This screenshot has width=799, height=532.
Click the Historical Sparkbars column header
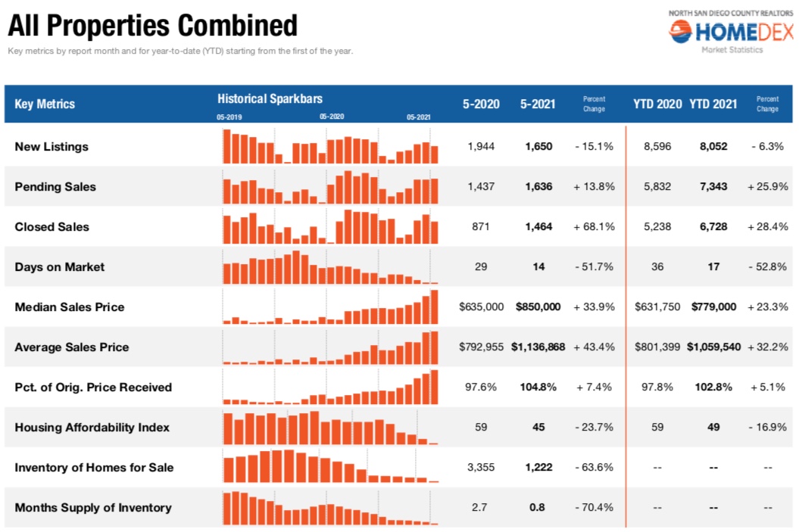coord(270,98)
